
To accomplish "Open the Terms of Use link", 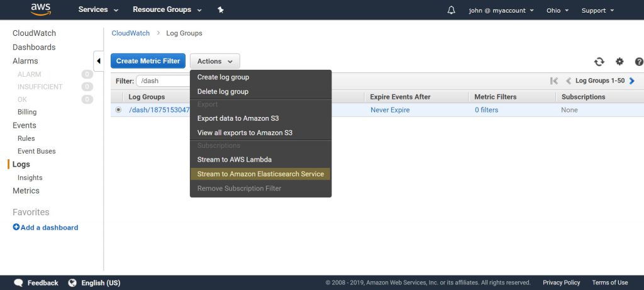I will 609,282.
